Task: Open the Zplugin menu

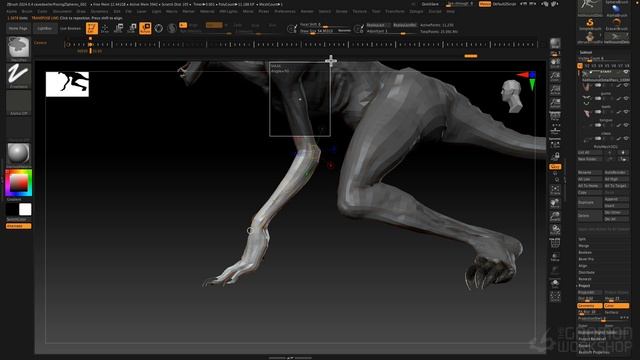Action: (416, 11)
